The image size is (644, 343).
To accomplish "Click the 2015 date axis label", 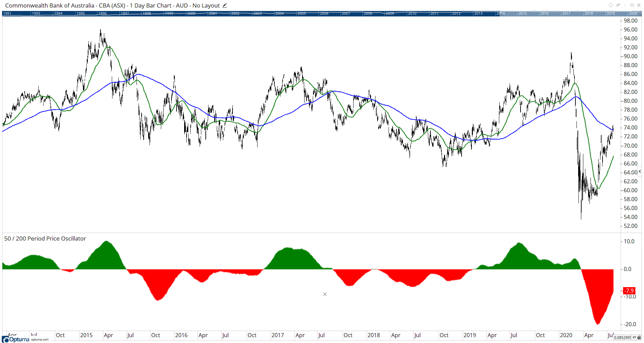I will click(x=86, y=335).
